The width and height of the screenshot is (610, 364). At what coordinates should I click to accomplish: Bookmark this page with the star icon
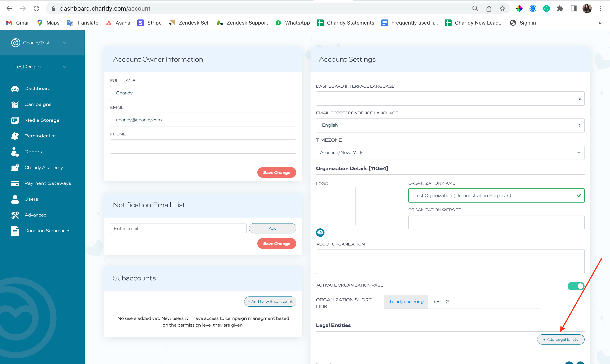pos(502,9)
